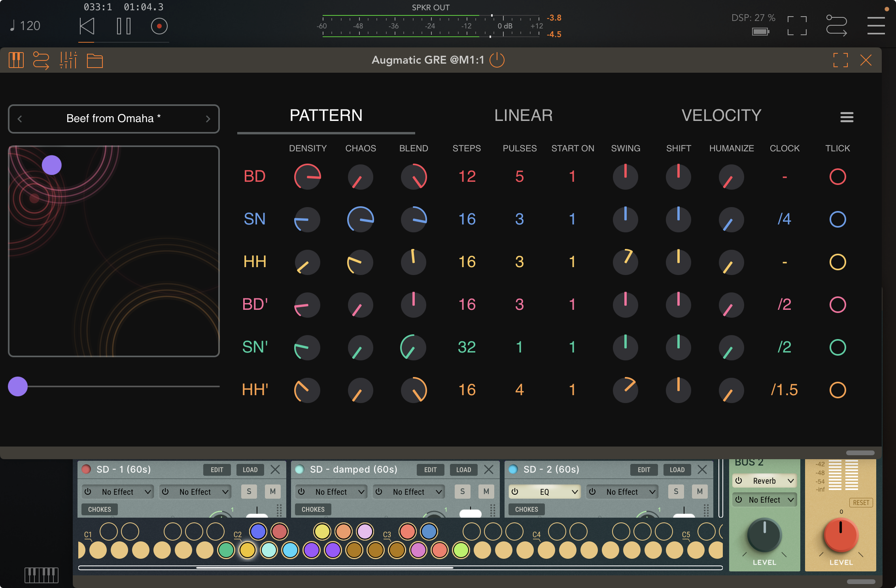Mute the SD - damped channel
The height and width of the screenshot is (588, 896).
[486, 492]
